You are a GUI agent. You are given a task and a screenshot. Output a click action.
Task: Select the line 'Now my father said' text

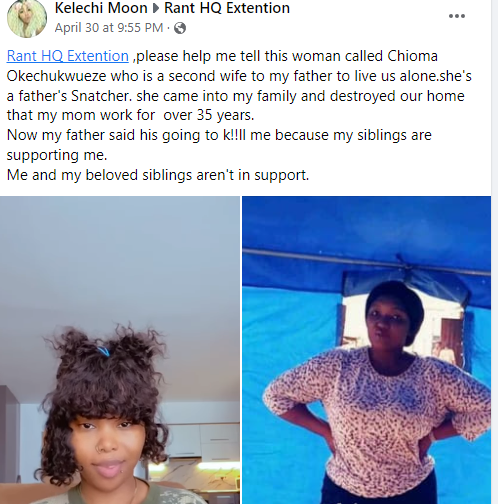(219, 135)
